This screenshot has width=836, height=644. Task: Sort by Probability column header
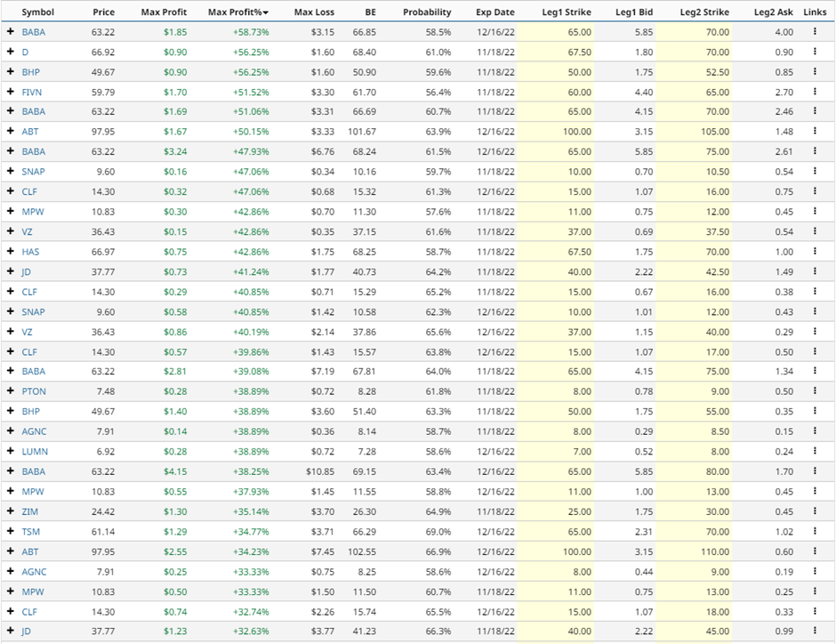click(427, 12)
